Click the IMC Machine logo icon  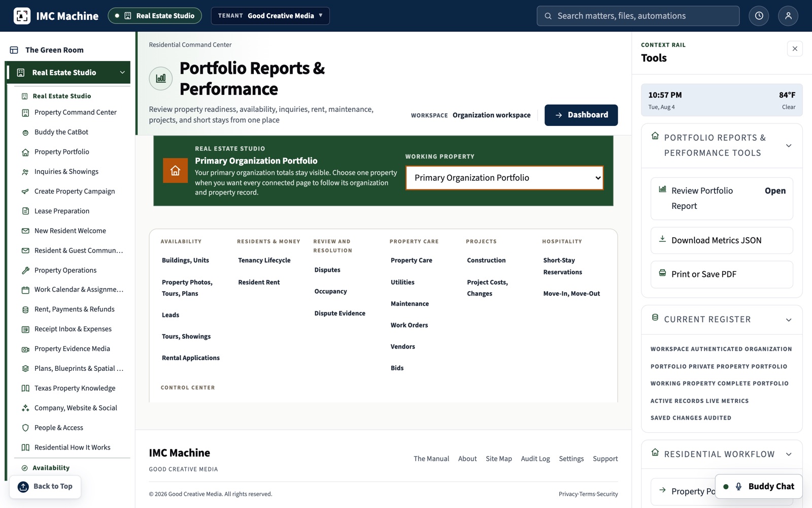pos(22,16)
